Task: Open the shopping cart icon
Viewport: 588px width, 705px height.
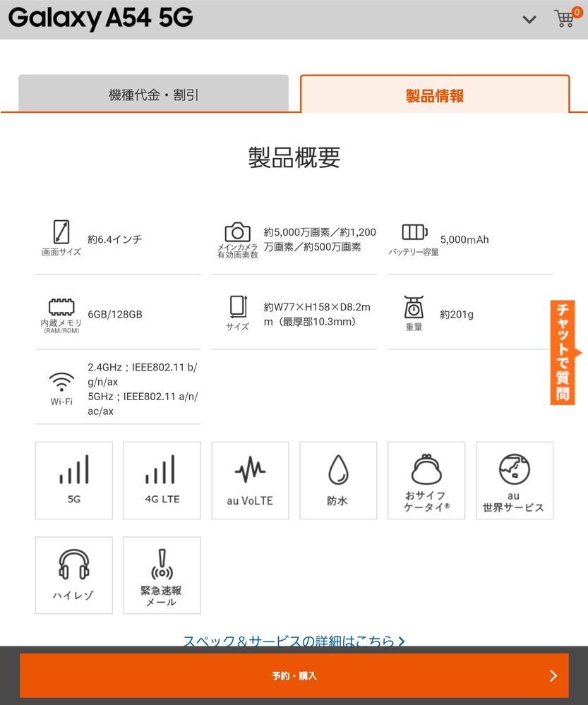Action: [x=568, y=18]
